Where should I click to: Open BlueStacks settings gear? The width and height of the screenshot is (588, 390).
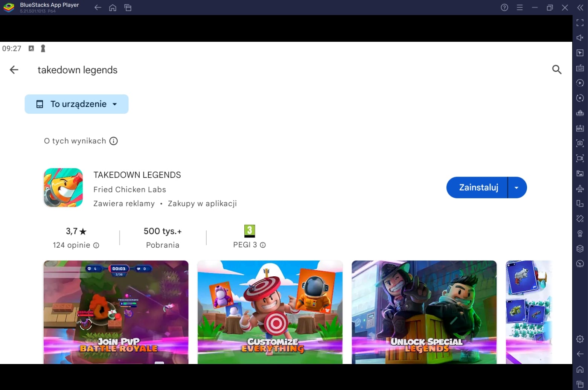(580, 339)
